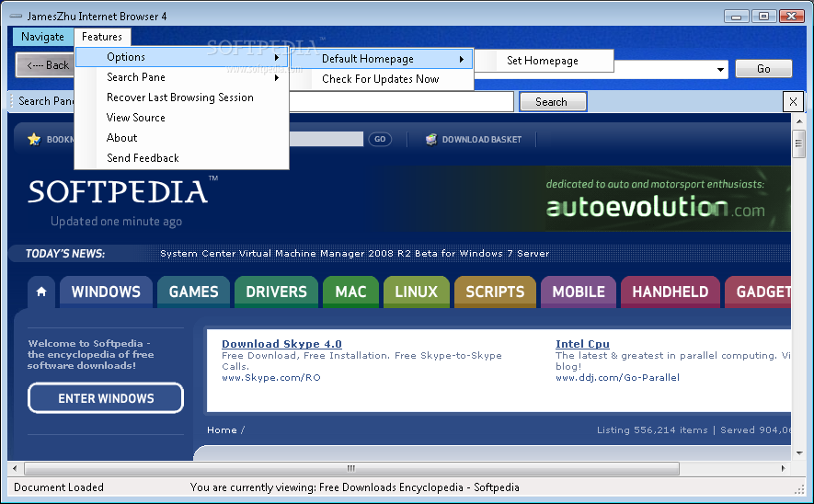Click the Go button beside address bar

[x=763, y=68]
